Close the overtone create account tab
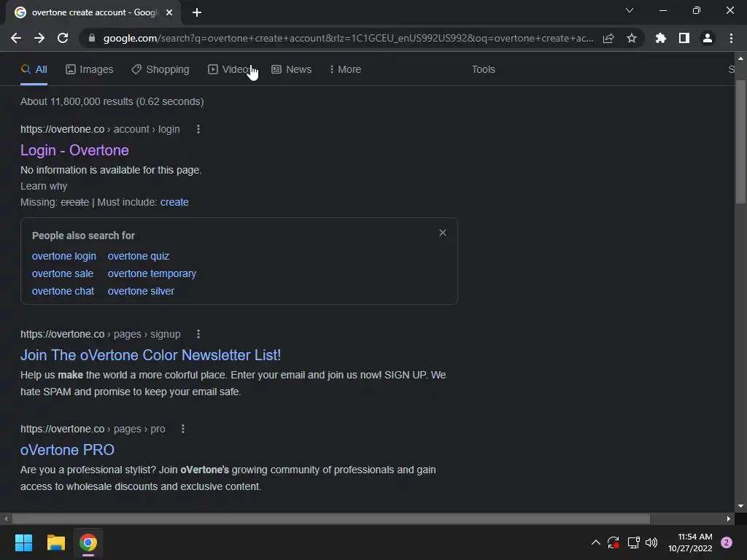This screenshot has width=747, height=560. click(x=169, y=12)
